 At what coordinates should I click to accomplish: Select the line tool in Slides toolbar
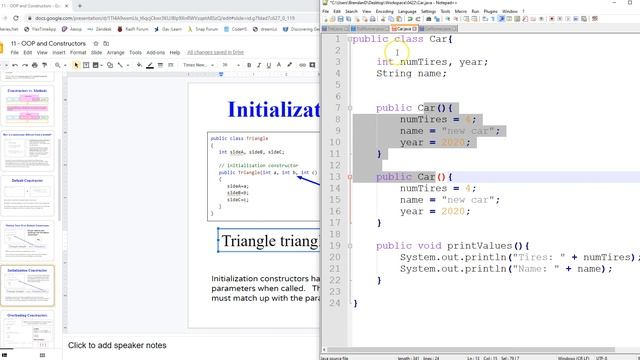(x=120, y=65)
